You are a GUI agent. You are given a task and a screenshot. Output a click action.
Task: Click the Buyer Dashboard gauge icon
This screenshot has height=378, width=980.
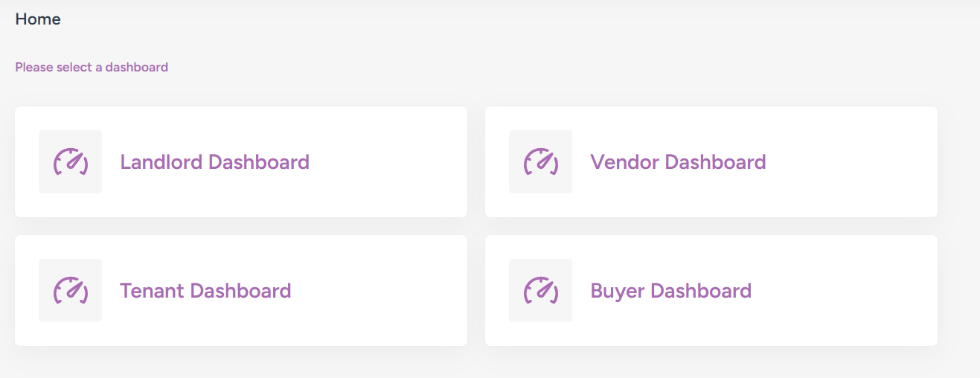pyautogui.click(x=540, y=291)
